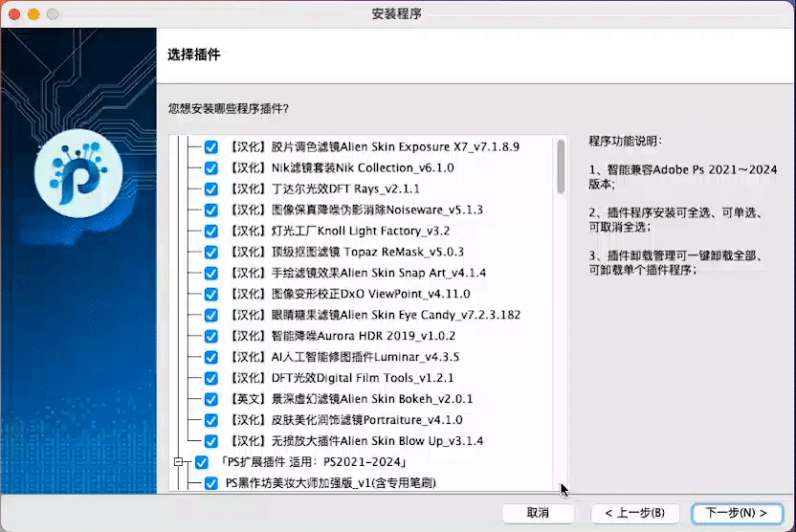This screenshot has width=796, height=532.
Task: Select the DxO ViewPoint_v4.11.0 row text
Action: pos(350,294)
